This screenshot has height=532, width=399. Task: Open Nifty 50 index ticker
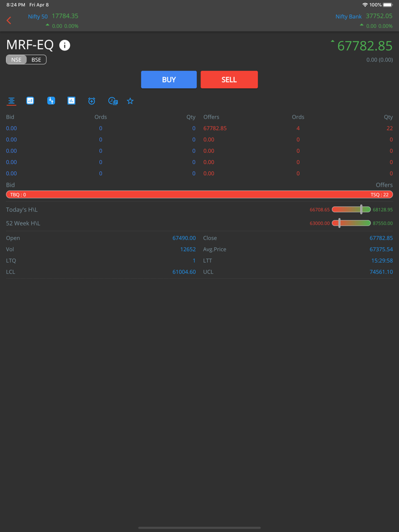click(53, 21)
